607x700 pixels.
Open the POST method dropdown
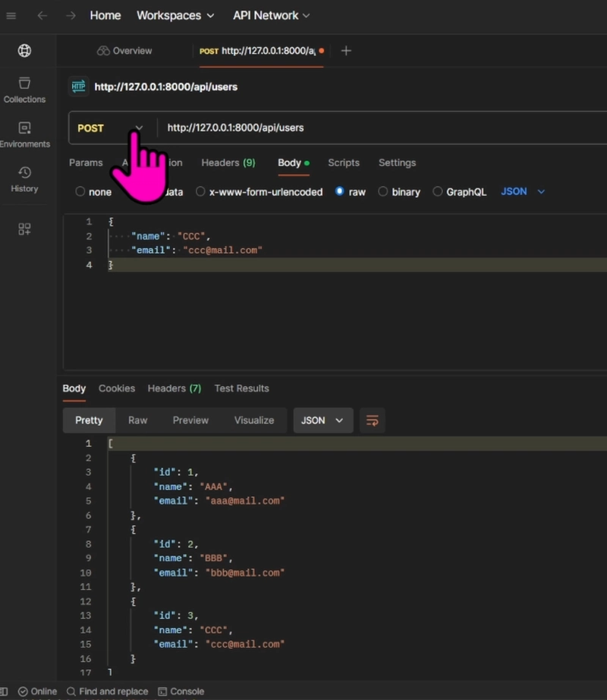point(110,128)
